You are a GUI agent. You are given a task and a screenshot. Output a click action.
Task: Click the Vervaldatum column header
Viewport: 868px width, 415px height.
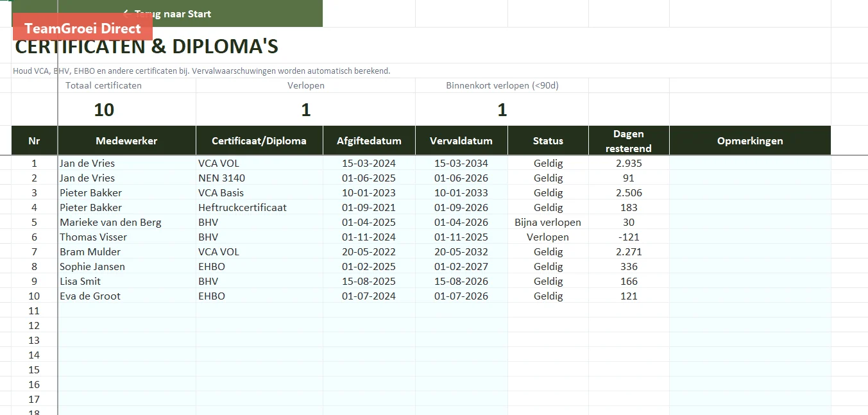click(x=461, y=140)
